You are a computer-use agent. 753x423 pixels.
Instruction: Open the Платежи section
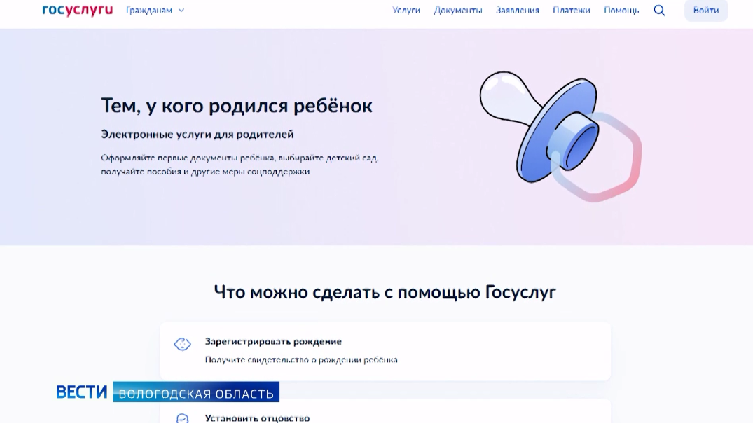(x=571, y=10)
